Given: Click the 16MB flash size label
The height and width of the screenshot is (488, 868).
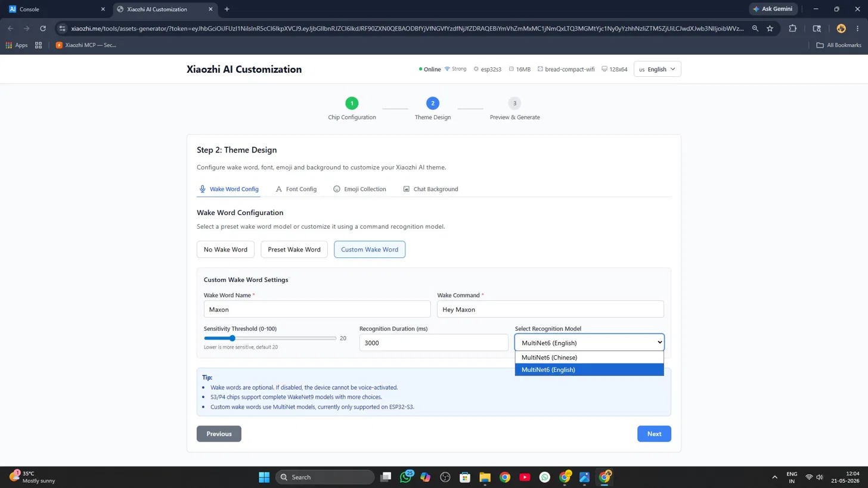Looking at the screenshot, I should [519, 69].
